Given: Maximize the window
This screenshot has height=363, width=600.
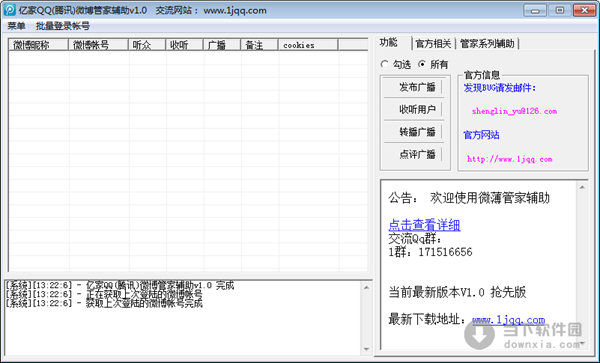Looking at the screenshot, I should pos(559,10).
